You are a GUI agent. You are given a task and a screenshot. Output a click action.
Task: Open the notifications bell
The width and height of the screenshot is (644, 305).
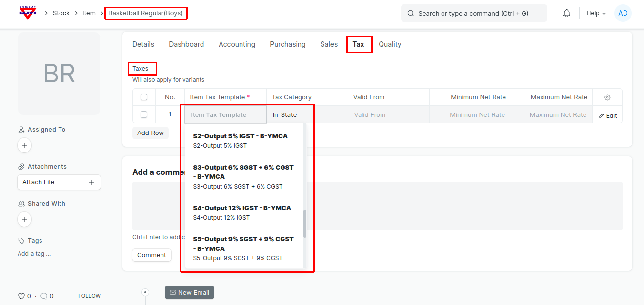click(566, 13)
